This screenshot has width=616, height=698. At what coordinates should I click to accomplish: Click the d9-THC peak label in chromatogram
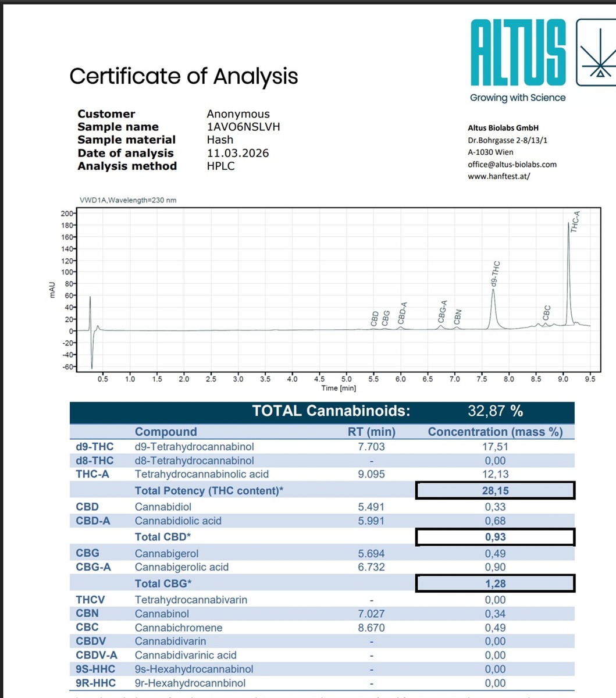pos(496,272)
